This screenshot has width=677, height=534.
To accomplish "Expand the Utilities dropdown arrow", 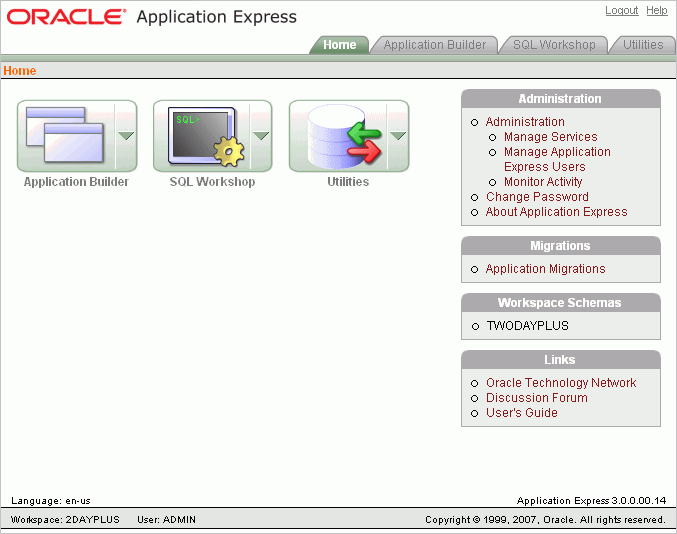I will (x=397, y=136).
